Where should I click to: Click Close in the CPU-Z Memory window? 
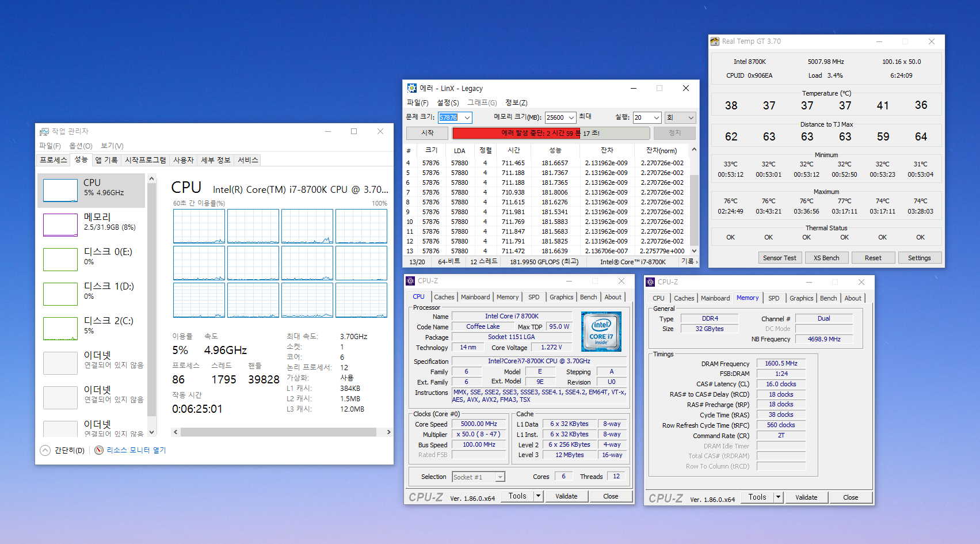(x=851, y=497)
